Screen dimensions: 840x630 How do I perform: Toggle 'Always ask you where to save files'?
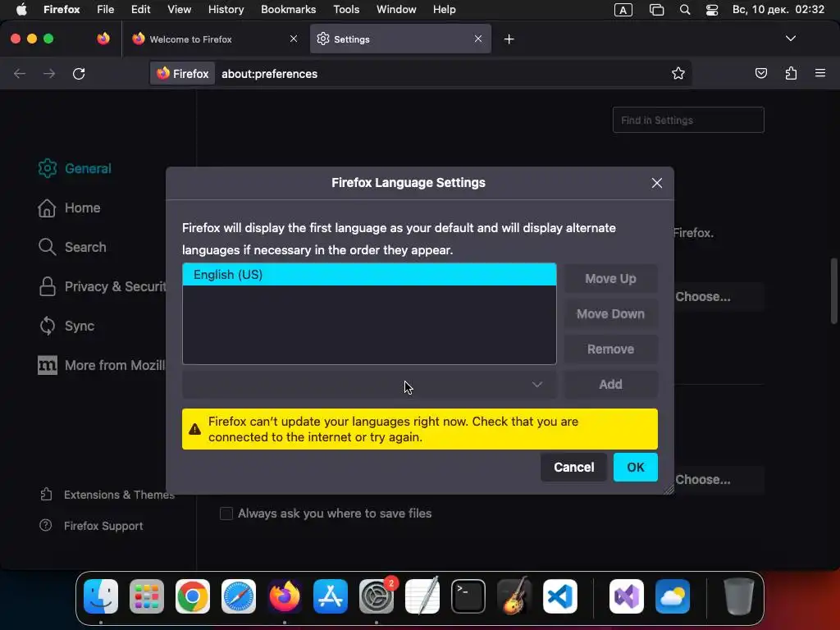(226, 514)
